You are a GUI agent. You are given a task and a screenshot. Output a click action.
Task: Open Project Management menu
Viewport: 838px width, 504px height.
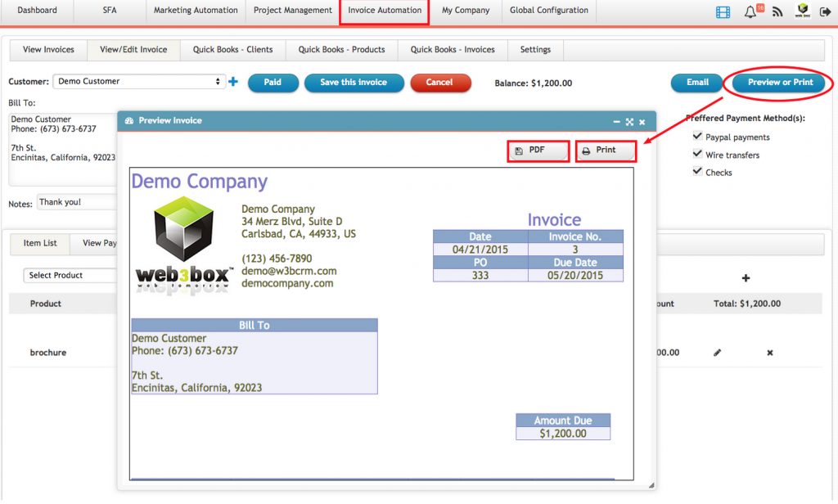click(293, 10)
